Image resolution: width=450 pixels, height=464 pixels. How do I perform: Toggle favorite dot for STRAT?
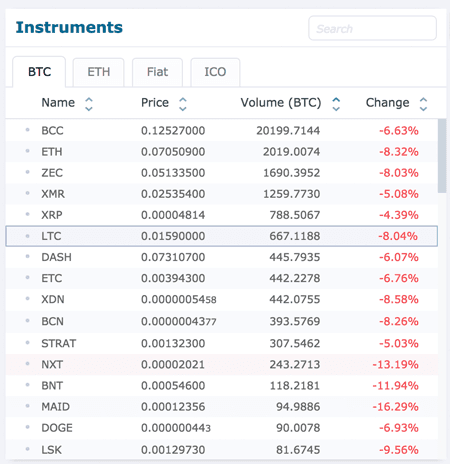(28, 343)
